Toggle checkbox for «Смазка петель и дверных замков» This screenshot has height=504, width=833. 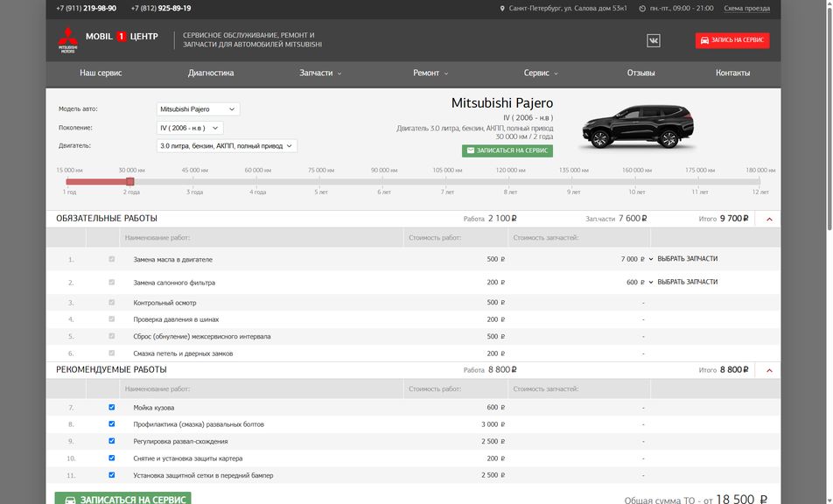coord(112,353)
